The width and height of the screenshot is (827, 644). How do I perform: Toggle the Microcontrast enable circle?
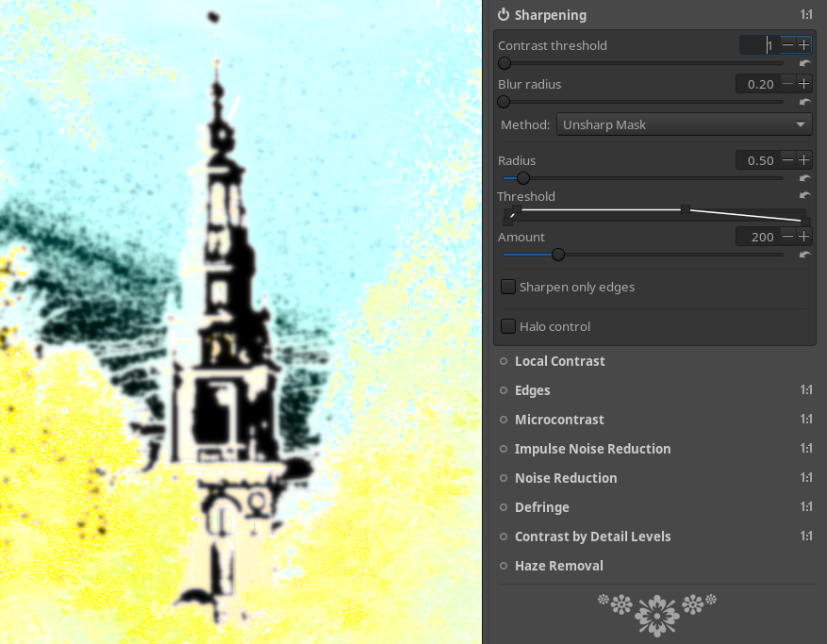click(x=504, y=420)
